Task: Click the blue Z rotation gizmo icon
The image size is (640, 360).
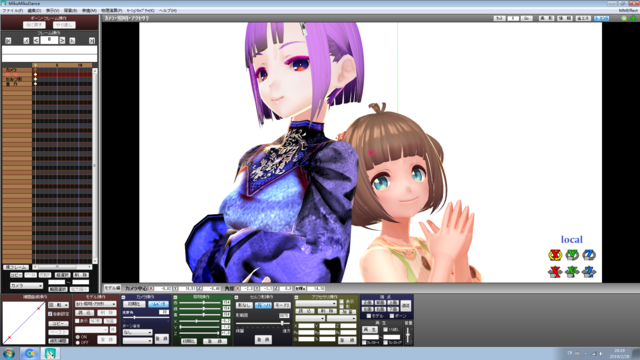Action: pyautogui.click(x=589, y=255)
